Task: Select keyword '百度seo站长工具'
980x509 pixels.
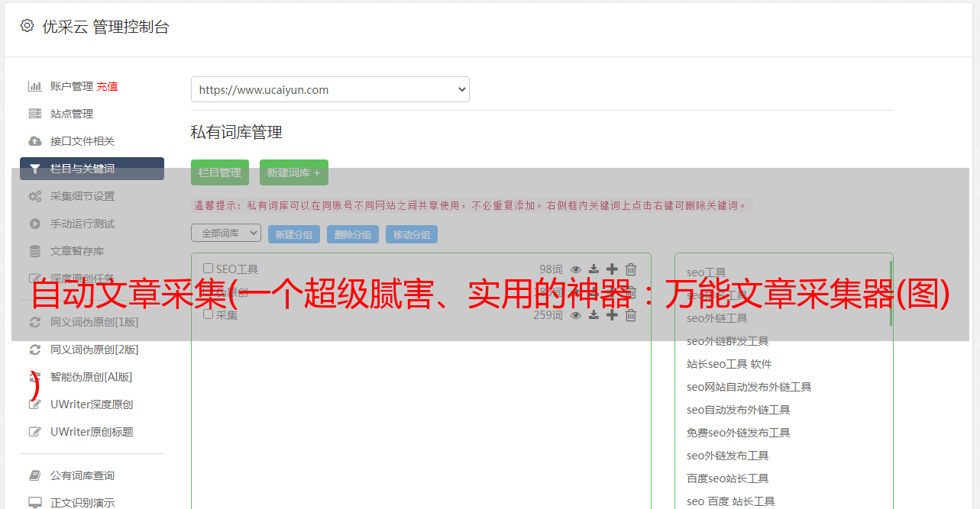Action: click(727, 478)
